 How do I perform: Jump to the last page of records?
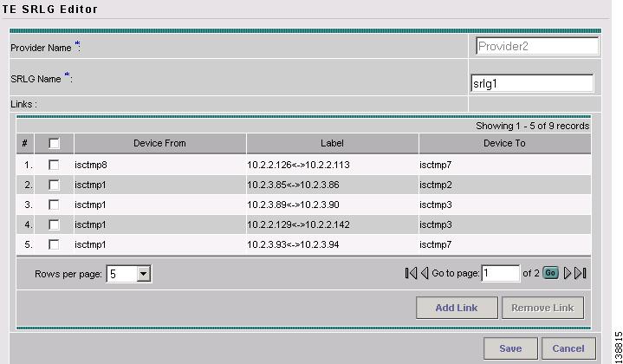581,273
